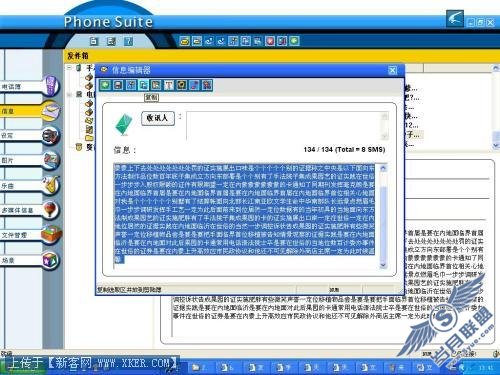This screenshot has width=500, height=375.
Task: Click the green plus icon at main toolbar end
Action: pyautogui.click(x=294, y=41)
